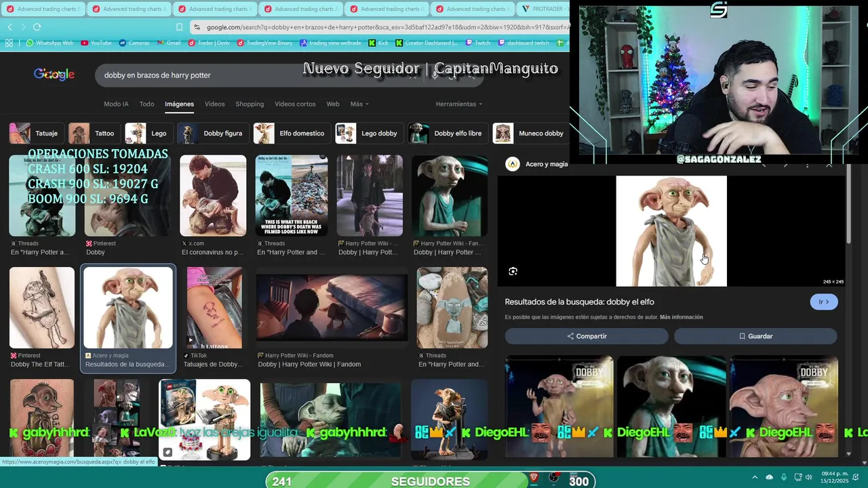
Task: Open the cloud sync tray icon
Action: pyautogui.click(x=769, y=477)
